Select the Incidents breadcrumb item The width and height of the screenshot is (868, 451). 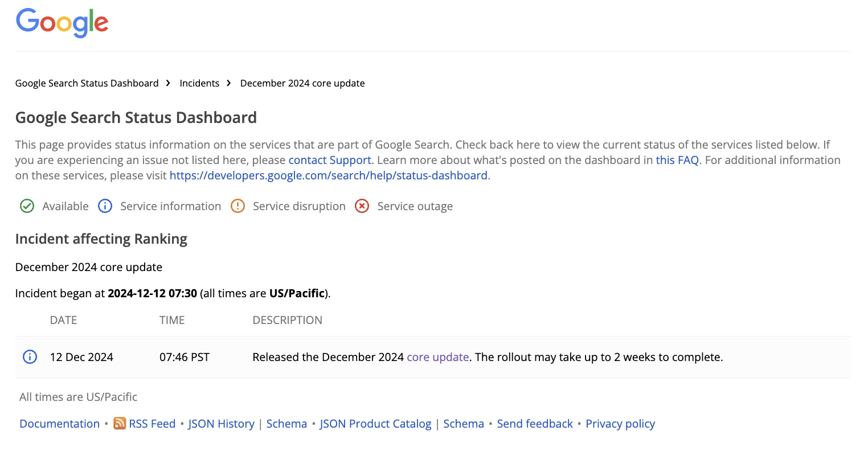coord(199,83)
